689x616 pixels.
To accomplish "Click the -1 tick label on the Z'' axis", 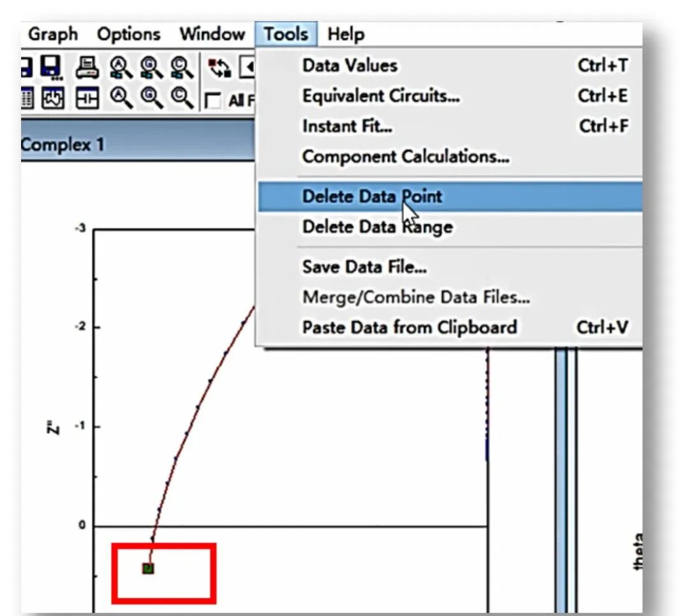I will 81,426.
